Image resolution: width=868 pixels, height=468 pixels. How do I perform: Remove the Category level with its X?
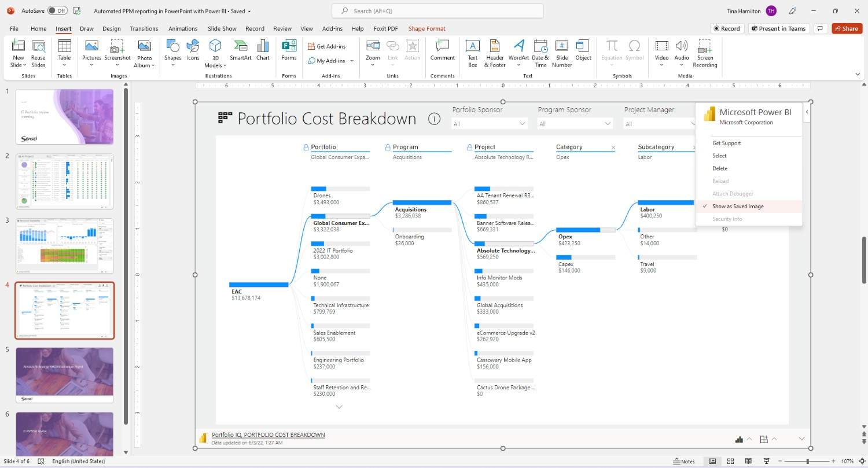point(613,148)
